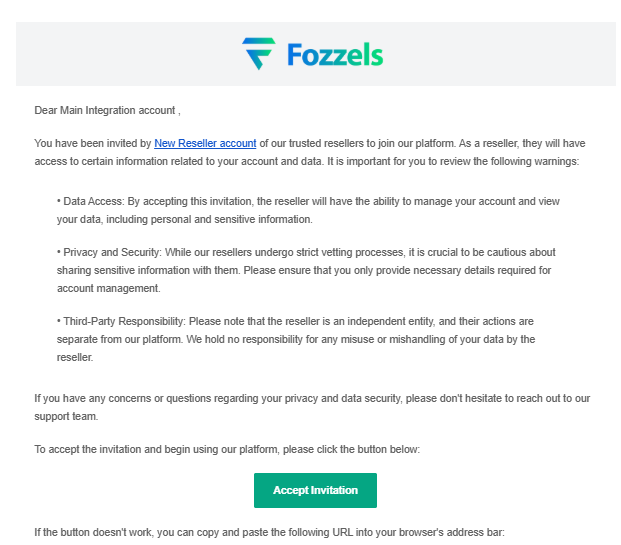Click the 'account management.' text line
Screen dimensions: 621x545
tap(109, 288)
